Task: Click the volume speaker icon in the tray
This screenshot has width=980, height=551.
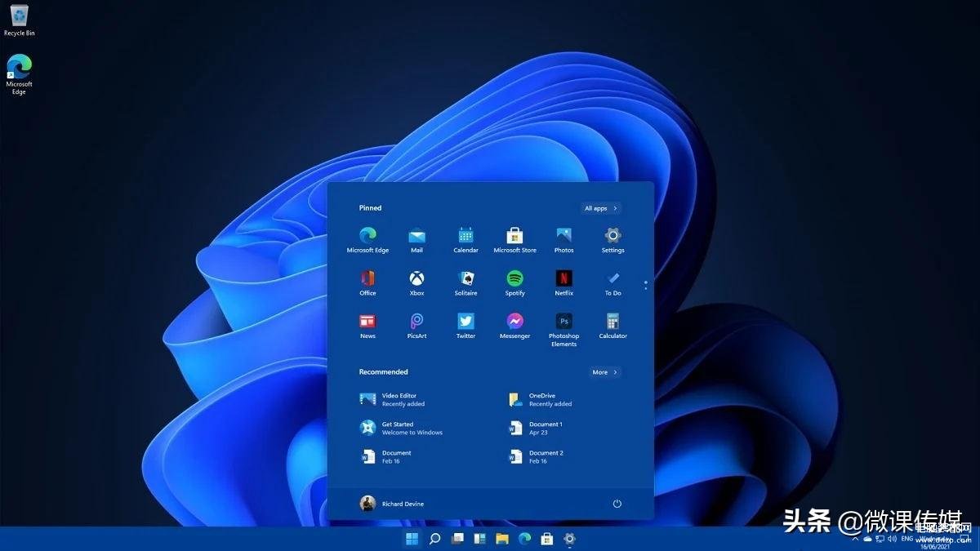Action: coord(891,539)
